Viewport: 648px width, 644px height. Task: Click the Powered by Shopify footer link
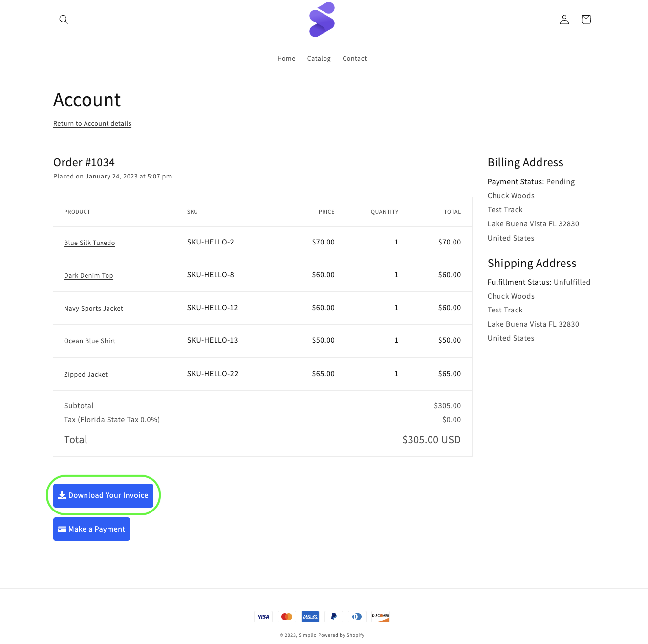(341, 635)
